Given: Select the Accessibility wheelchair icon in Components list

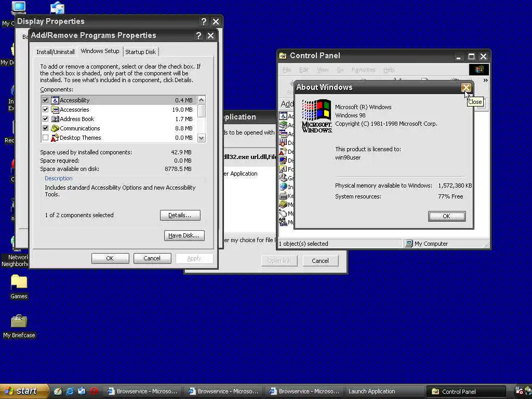Looking at the screenshot, I should tap(55, 100).
